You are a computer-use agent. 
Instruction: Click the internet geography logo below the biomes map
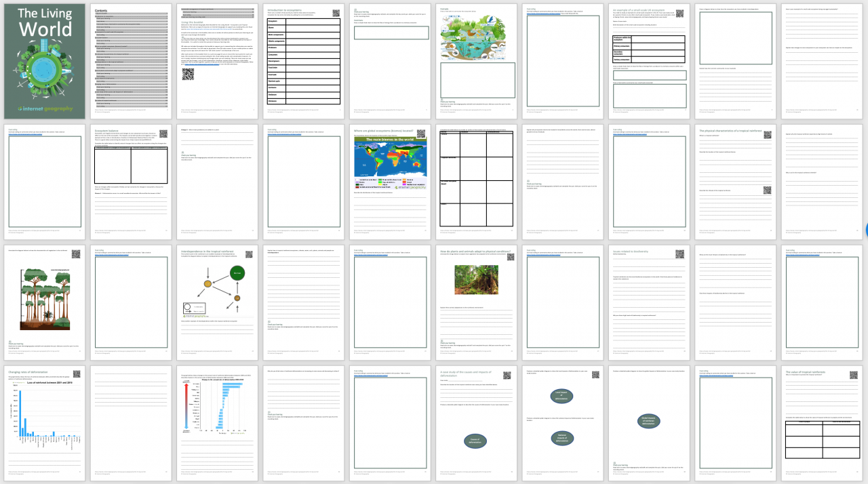click(x=411, y=188)
